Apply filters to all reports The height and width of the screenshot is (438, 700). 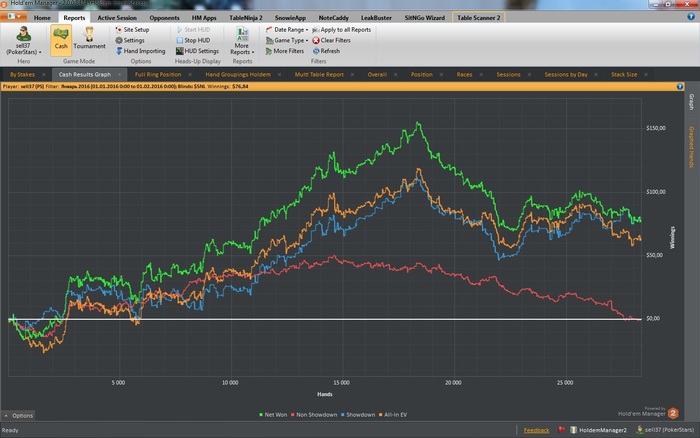click(342, 29)
